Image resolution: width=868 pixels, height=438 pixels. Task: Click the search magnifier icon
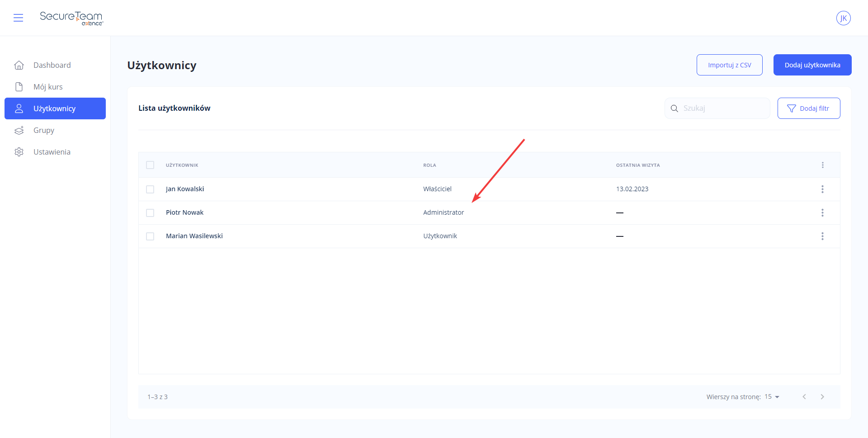tap(674, 108)
